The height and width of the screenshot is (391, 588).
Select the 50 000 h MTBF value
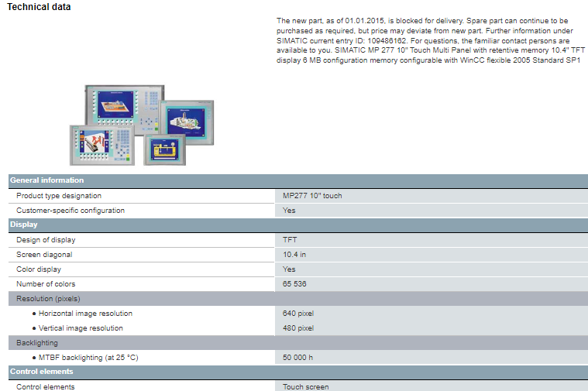click(x=297, y=358)
